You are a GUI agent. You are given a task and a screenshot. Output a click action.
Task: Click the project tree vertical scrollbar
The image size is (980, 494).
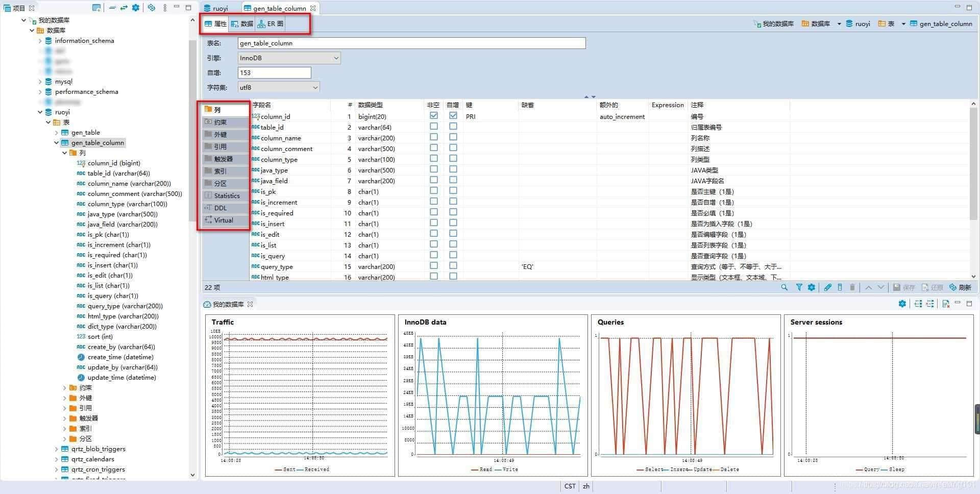click(192, 128)
